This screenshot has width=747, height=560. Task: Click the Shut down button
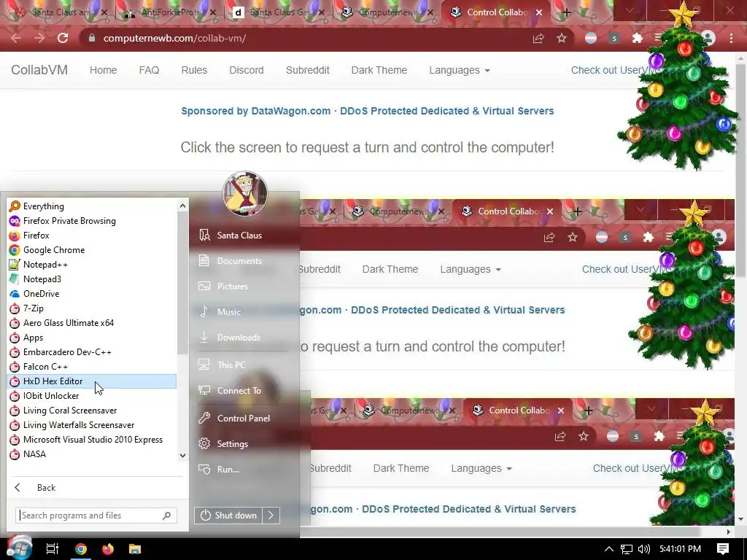228,516
